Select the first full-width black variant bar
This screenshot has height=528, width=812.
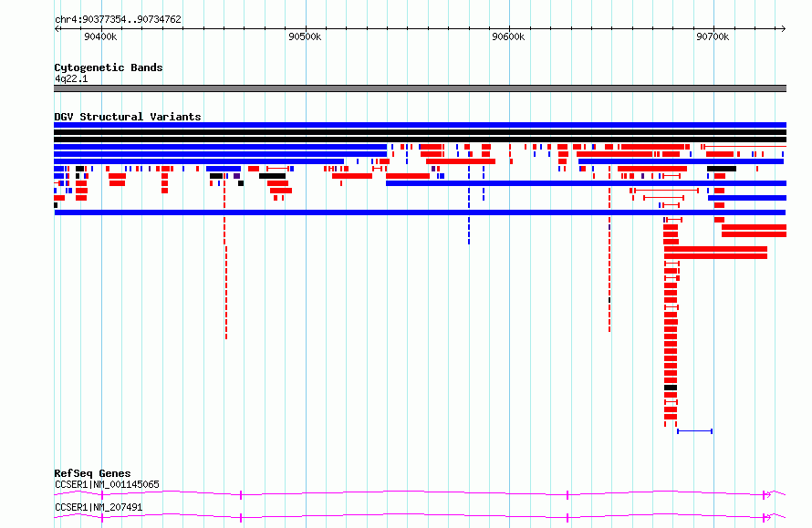point(420,132)
